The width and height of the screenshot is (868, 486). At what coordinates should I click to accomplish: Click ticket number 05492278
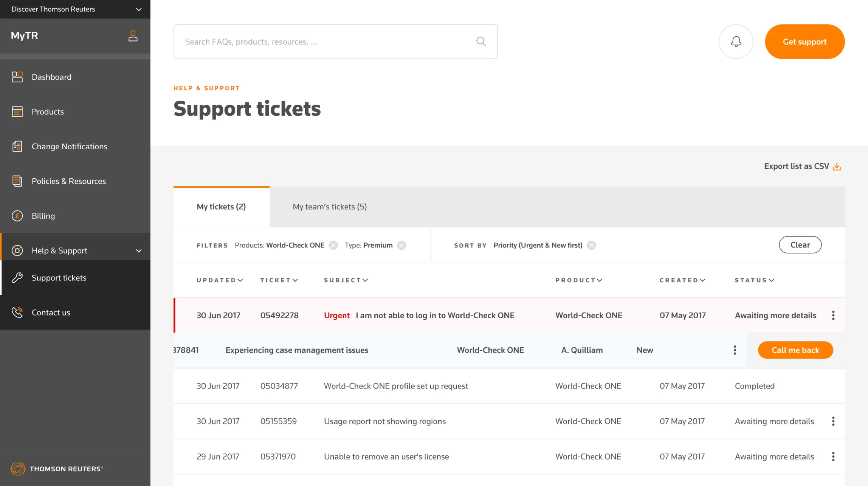click(x=279, y=315)
